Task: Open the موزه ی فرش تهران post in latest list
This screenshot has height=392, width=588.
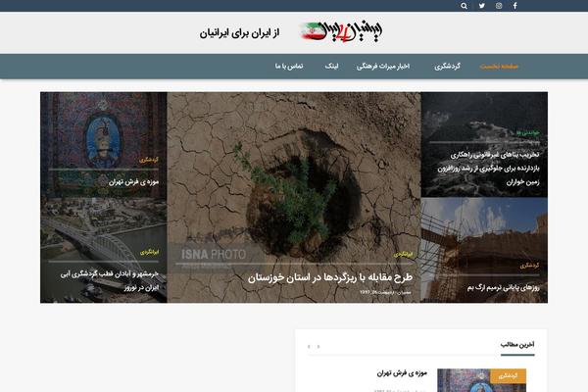Action: pyautogui.click(x=402, y=372)
